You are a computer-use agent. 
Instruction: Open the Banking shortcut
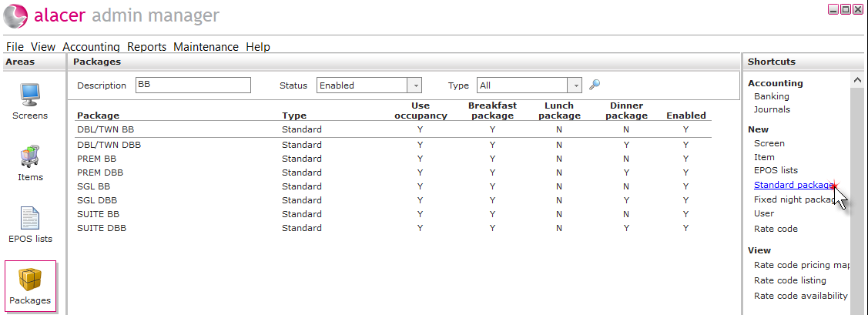(x=772, y=96)
